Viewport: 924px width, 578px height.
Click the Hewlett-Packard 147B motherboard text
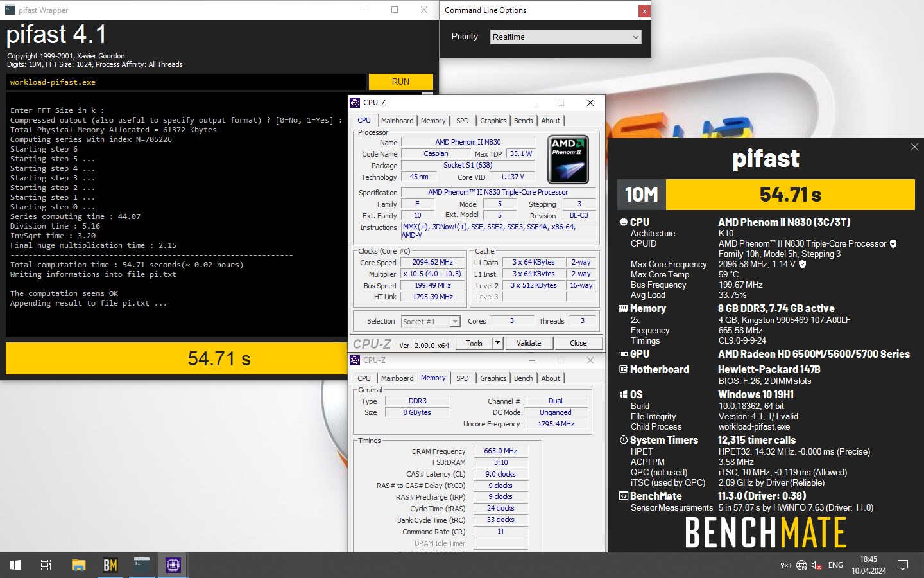tap(769, 369)
